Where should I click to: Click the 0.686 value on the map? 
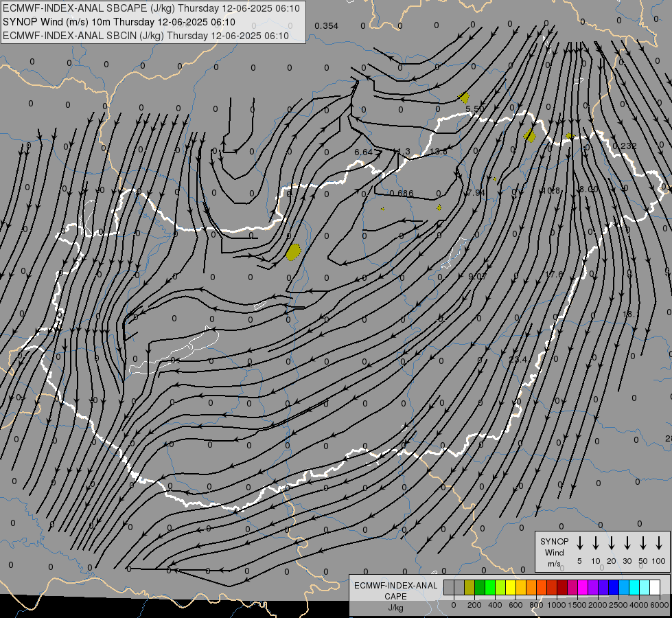click(x=402, y=194)
